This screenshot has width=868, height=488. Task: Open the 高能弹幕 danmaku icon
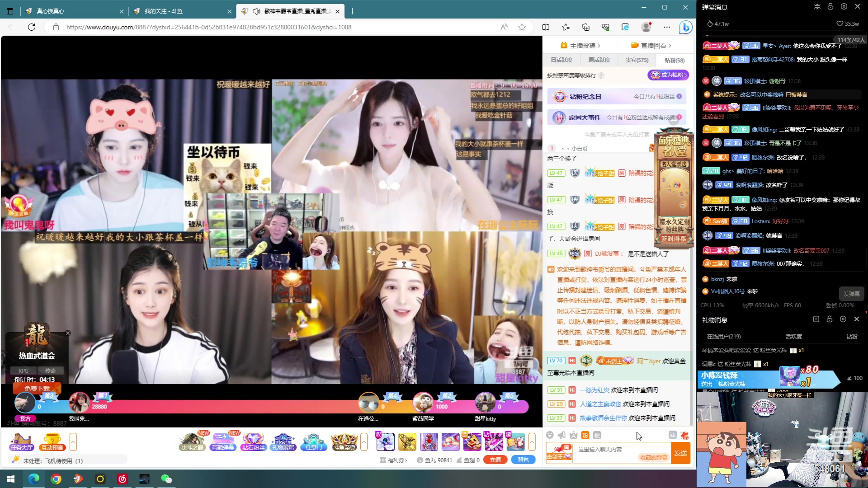click(x=223, y=441)
